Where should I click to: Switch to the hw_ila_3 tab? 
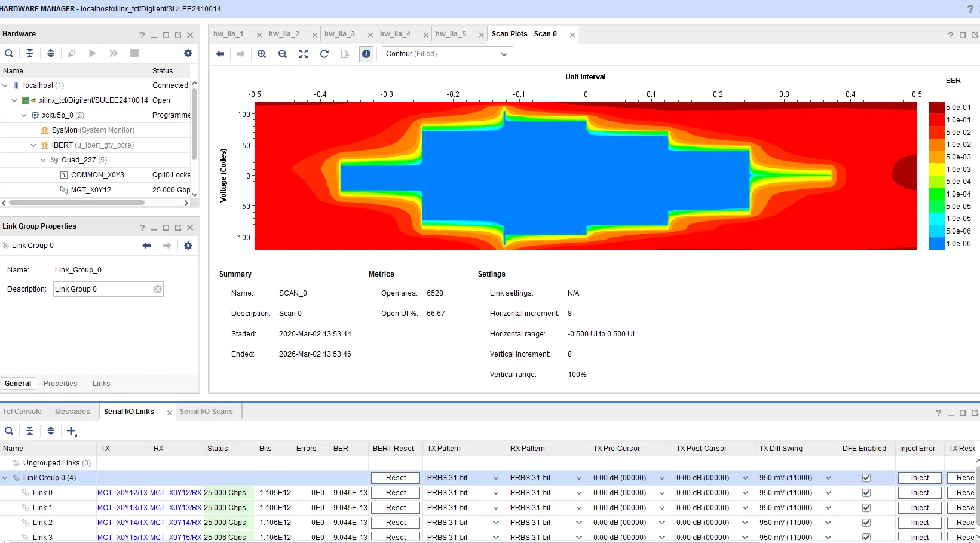coord(339,34)
